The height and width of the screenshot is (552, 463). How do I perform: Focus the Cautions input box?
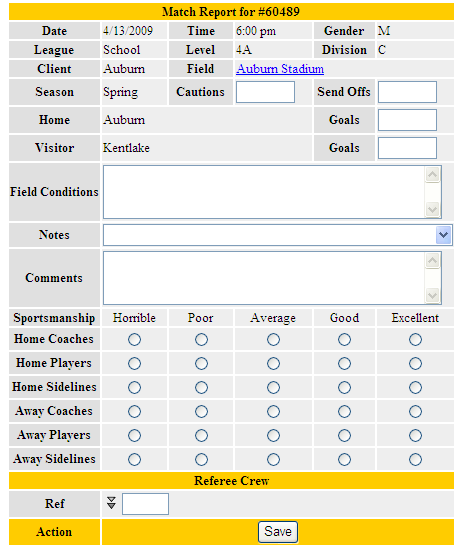pyautogui.click(x=265, y=92)
